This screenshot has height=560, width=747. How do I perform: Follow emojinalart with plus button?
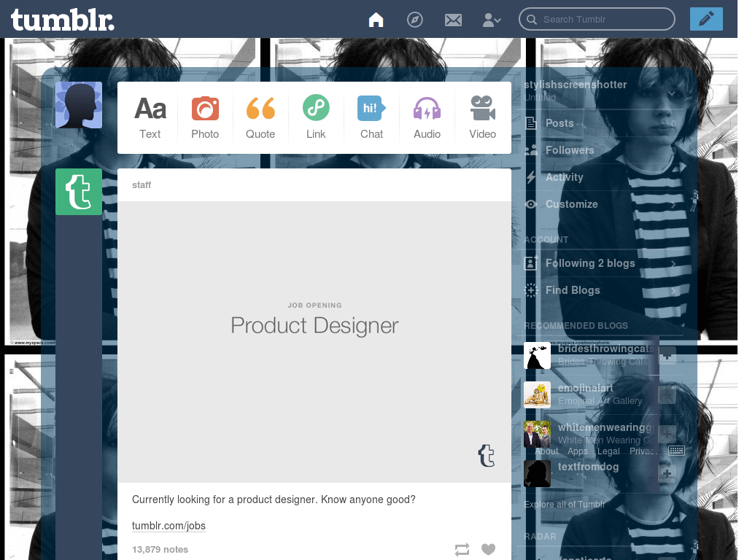coord(667,394)
